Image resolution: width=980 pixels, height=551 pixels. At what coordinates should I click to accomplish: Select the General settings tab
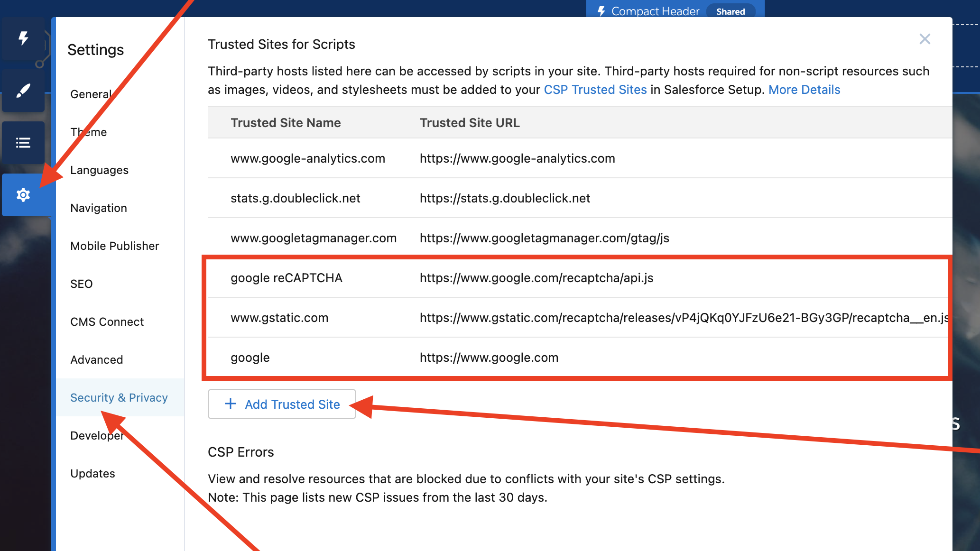[91, 94]
